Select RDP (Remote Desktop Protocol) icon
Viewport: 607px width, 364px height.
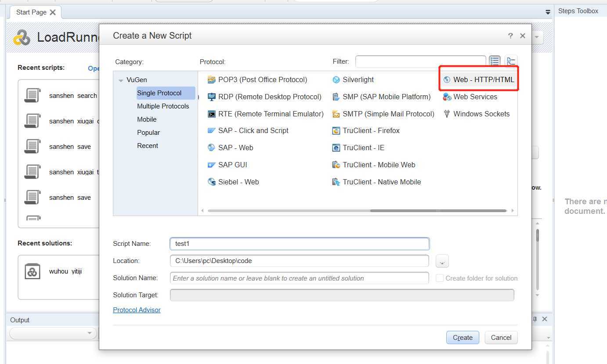[212, 97]
